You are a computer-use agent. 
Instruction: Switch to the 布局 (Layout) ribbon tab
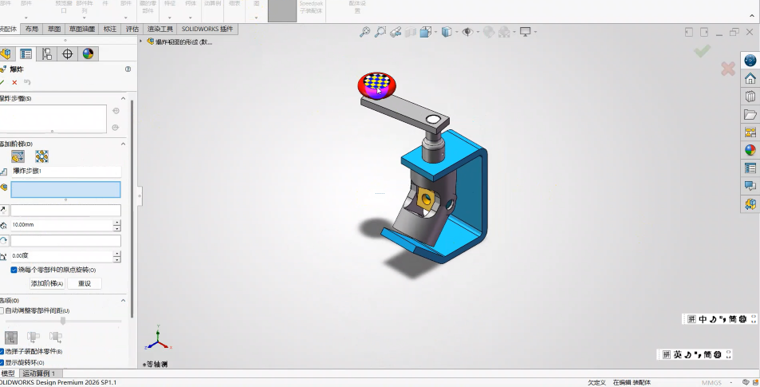pyautogui.click(x=32, y=29)
